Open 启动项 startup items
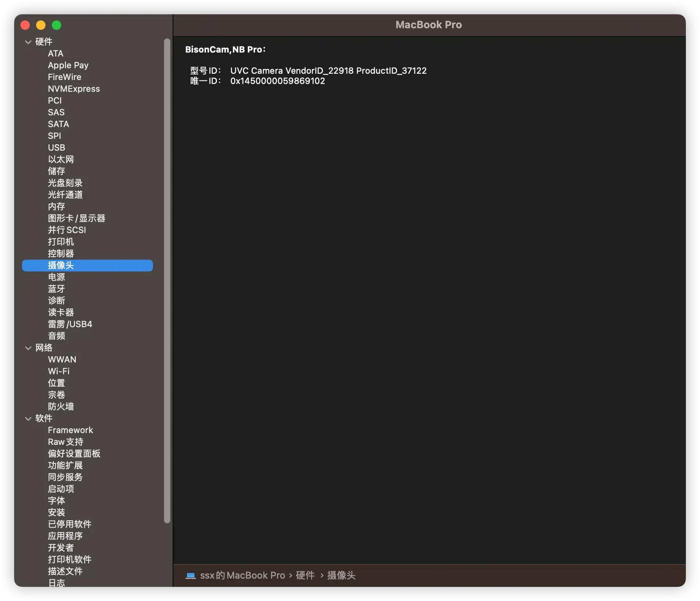The height and width of the screenshot is (601, 700). (x=61, y=489)
